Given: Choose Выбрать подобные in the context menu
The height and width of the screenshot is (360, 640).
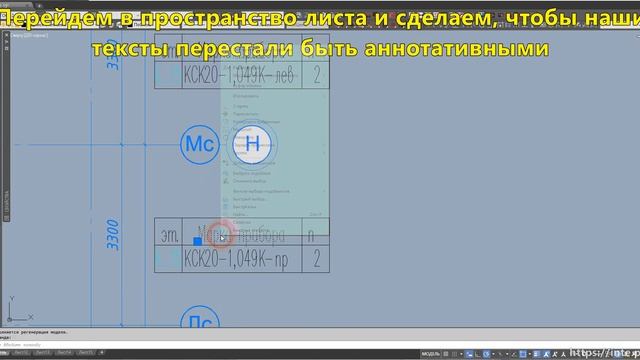Looking at the screenshot, I should tap(252, 173).
